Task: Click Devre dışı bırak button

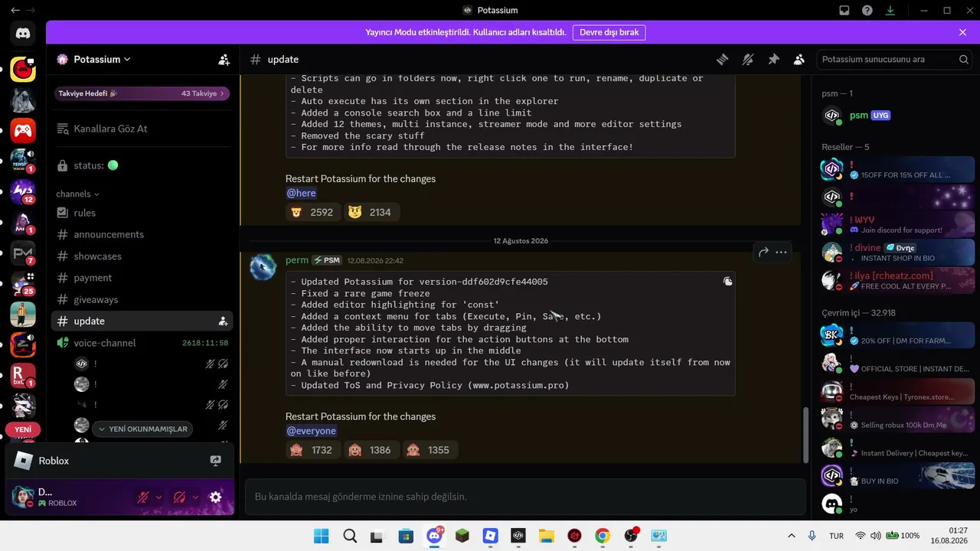Action: [609, 32]
